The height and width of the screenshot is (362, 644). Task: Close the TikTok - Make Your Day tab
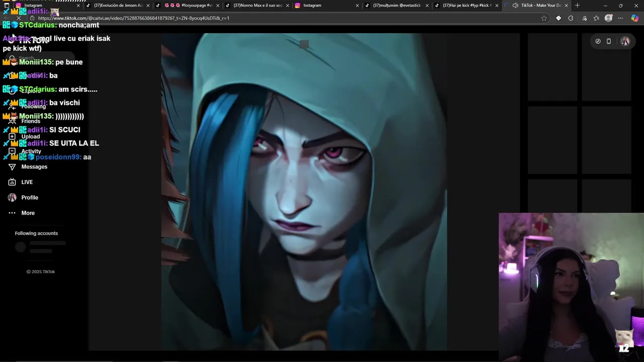(566, 6)
